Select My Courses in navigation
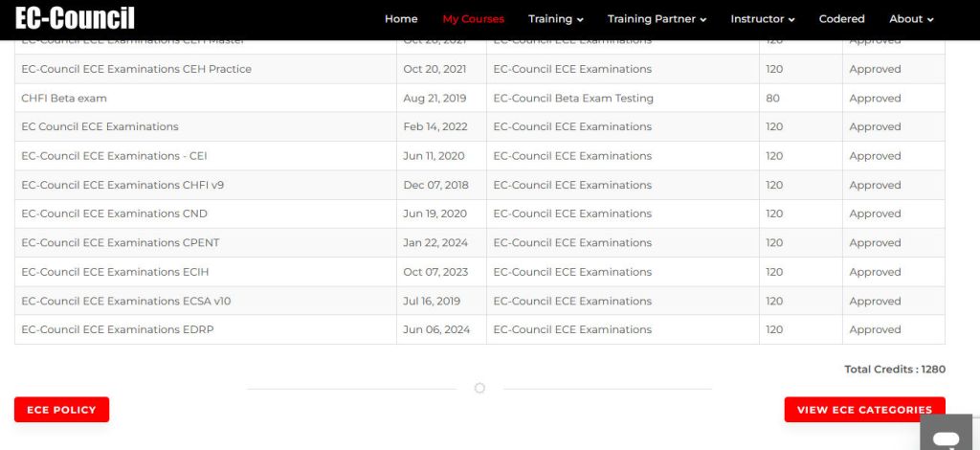This screenshot has width=980, height=450. (x=473, y=19)
